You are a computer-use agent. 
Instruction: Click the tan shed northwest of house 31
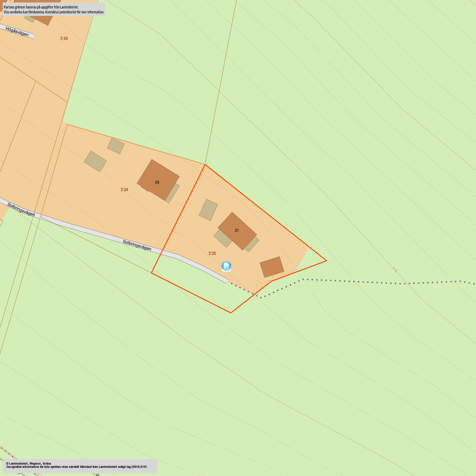pos(208,210)
